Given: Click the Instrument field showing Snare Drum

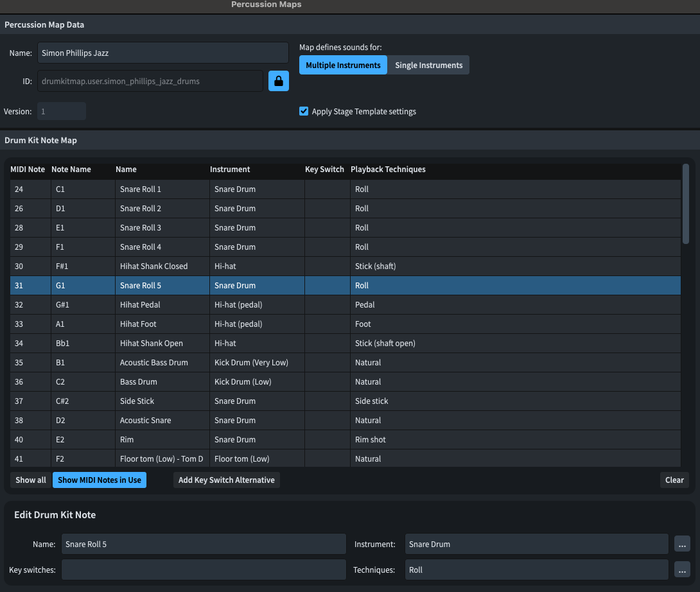Looking at the screenshot, I should (x=537, y=544).
